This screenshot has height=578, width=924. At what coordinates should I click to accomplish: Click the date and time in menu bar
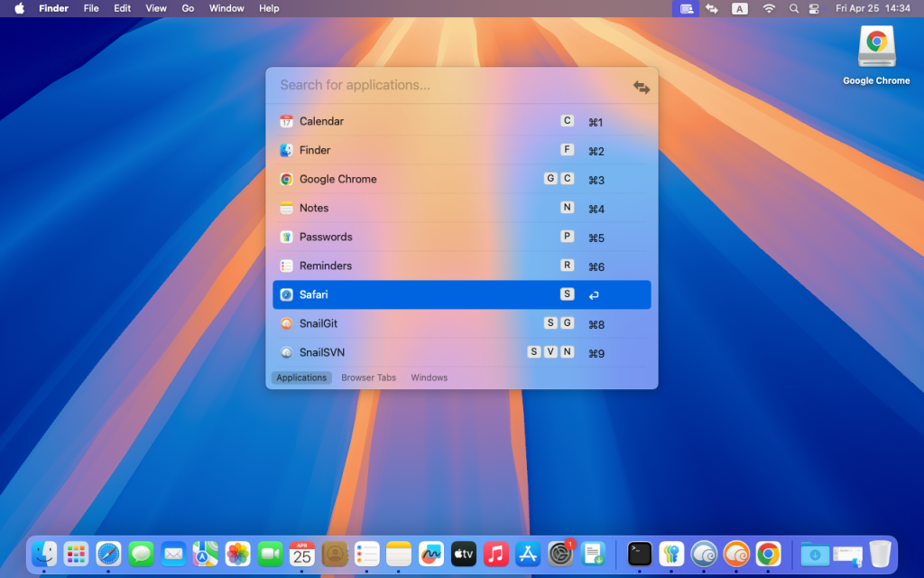[873, 8]
